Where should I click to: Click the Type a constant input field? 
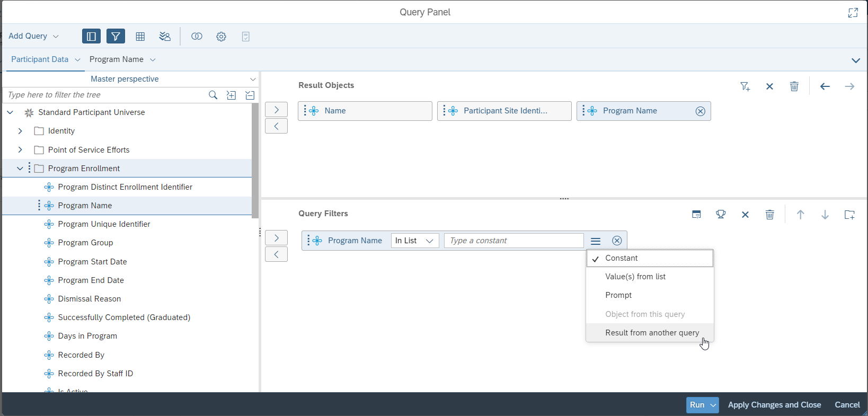pos(513,241)
